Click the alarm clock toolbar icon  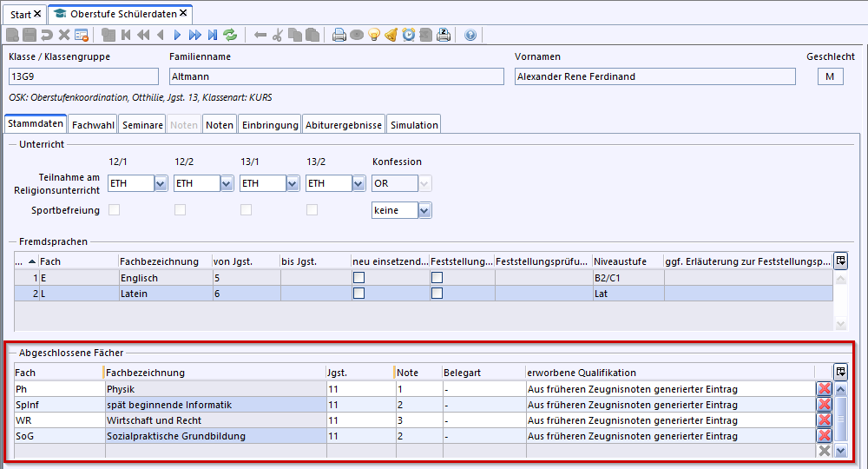(408, 35)
